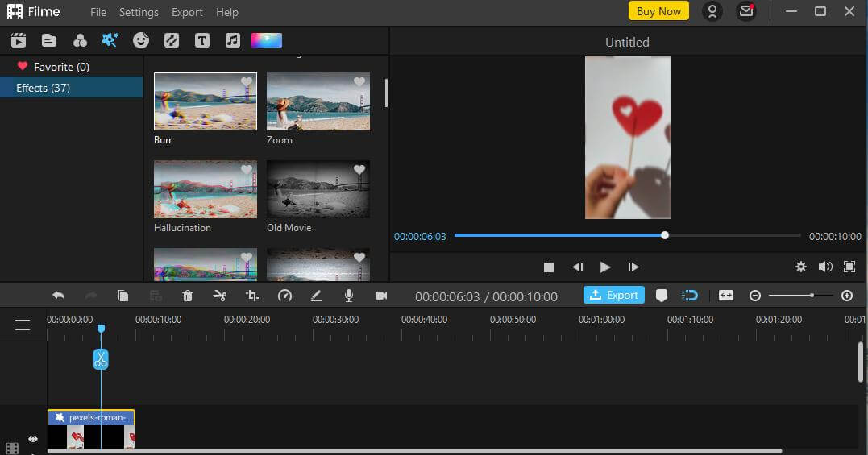Delete selected clip with trash icon
The width and height of the screenshot is (868, 455).
[x=188, y=296]
